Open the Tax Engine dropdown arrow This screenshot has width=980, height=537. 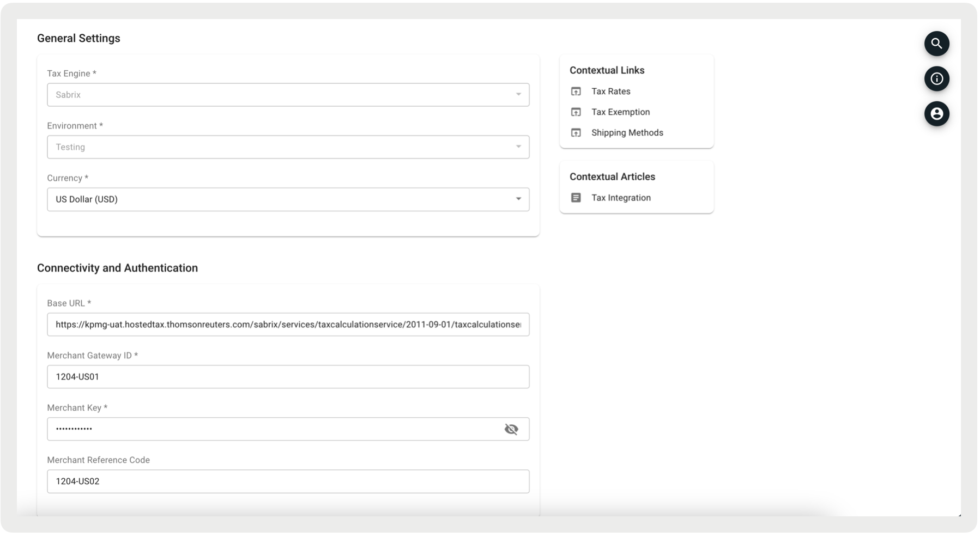pos(518,95)
